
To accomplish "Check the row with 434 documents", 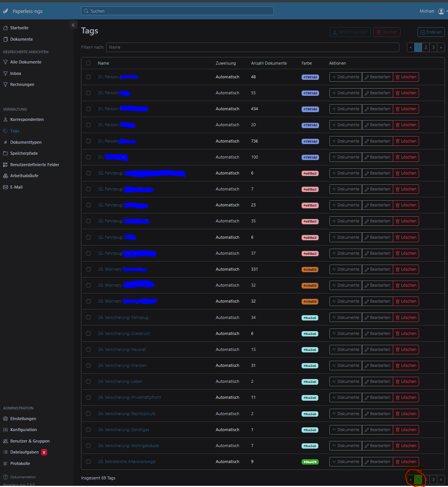I will pos(89,109).
